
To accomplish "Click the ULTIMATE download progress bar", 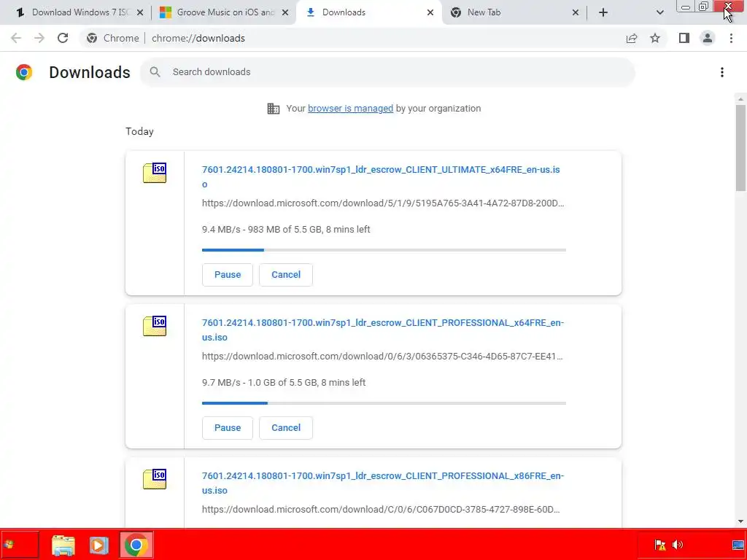I will 384,250.
